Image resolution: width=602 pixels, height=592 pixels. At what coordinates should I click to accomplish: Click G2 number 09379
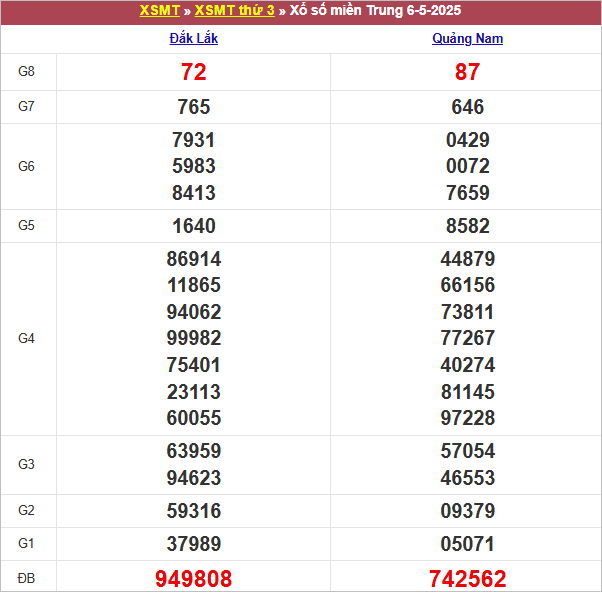coord(467,511)
